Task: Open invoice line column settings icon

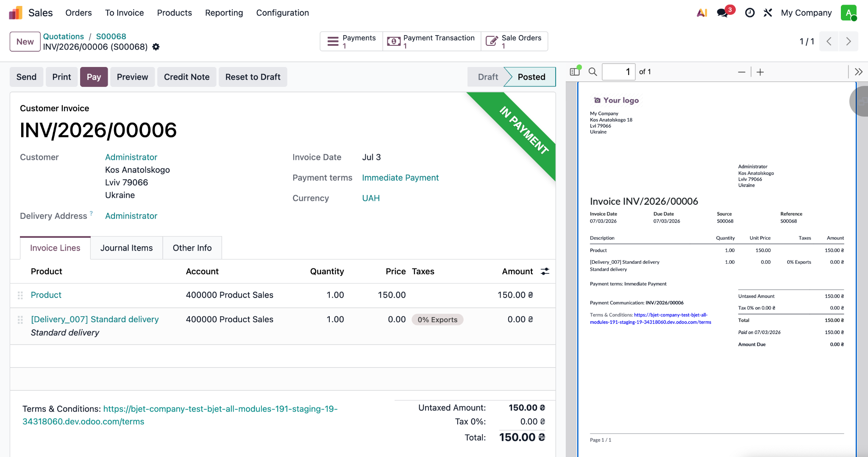Action: pyautogui.click(x=545, y=271)
